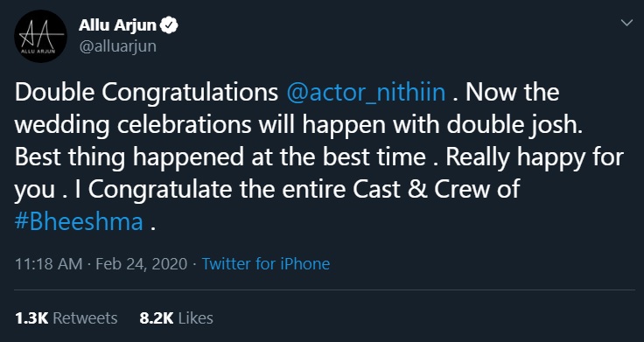Click the "Double Congratulations" tweet text
This screenshot has height=342, width=644.
[x=147, y=94]
